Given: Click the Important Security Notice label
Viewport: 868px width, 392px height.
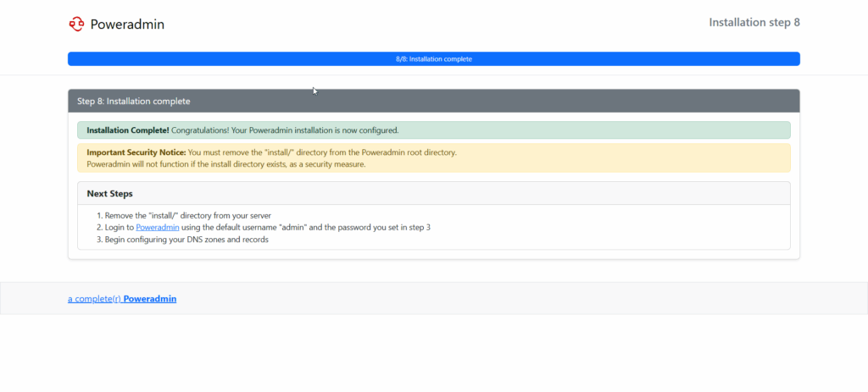Looking at the screenshot, I should click(x=136, y=152).
